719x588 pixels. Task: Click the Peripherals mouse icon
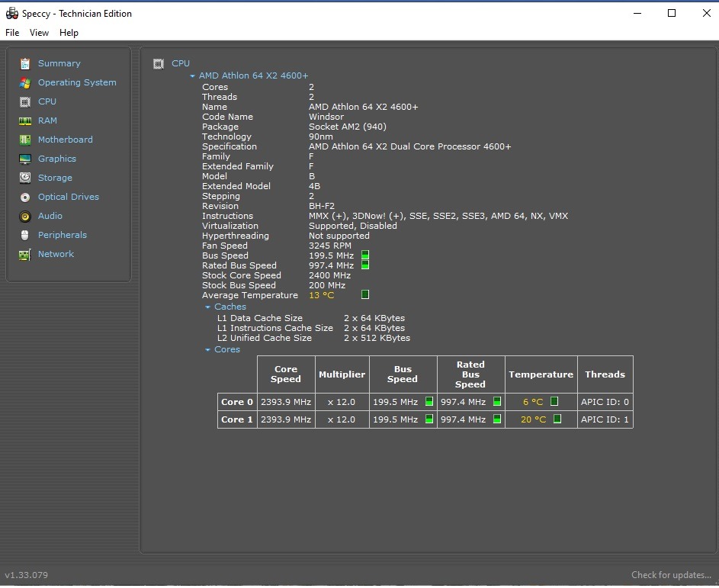click(x=24, y=236)
